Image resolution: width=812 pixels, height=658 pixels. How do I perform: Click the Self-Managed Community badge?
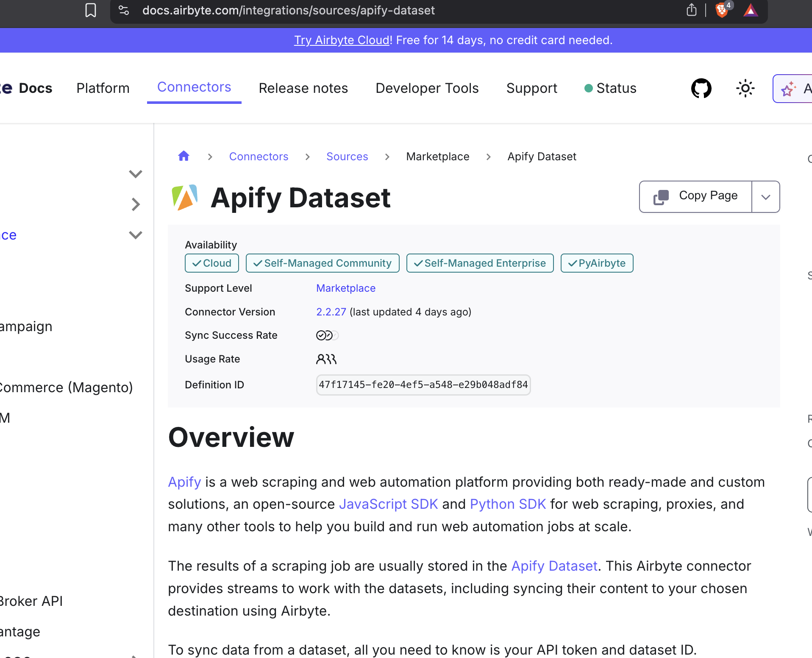click(x=323, y=263)
